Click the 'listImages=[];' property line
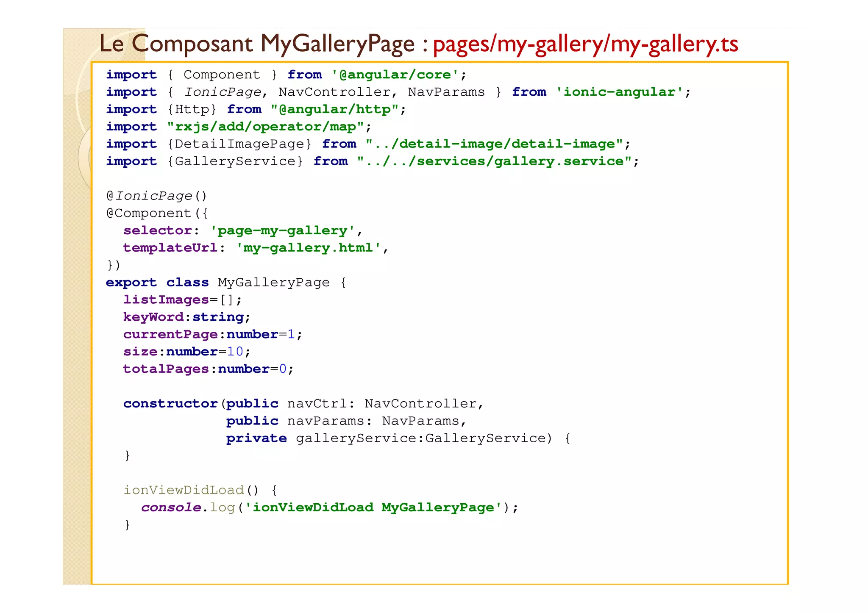 tap(183, 300)
